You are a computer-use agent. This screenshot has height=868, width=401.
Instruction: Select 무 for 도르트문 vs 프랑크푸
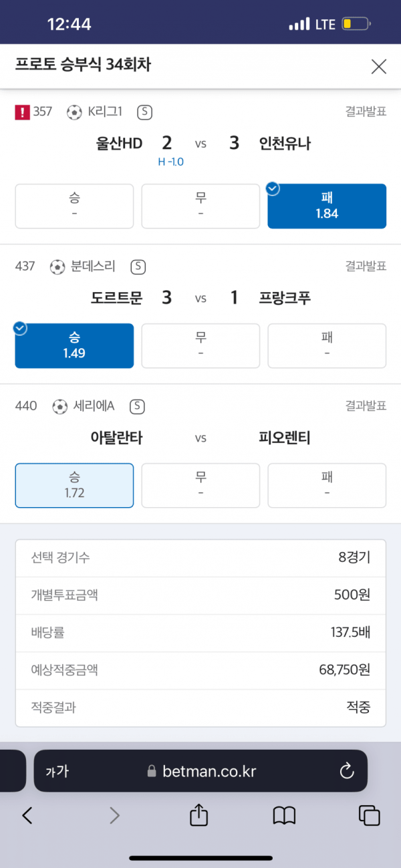coord(200,345)
